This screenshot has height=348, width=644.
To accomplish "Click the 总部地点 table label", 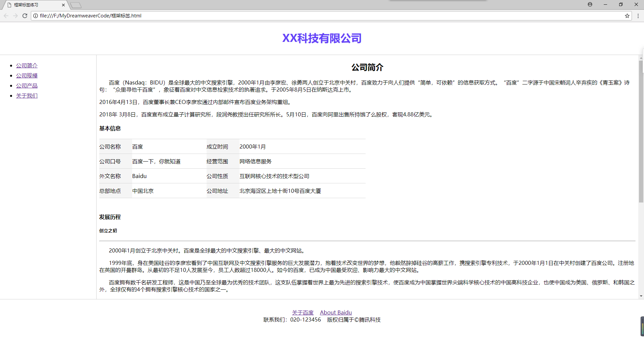I will [110, 191].
